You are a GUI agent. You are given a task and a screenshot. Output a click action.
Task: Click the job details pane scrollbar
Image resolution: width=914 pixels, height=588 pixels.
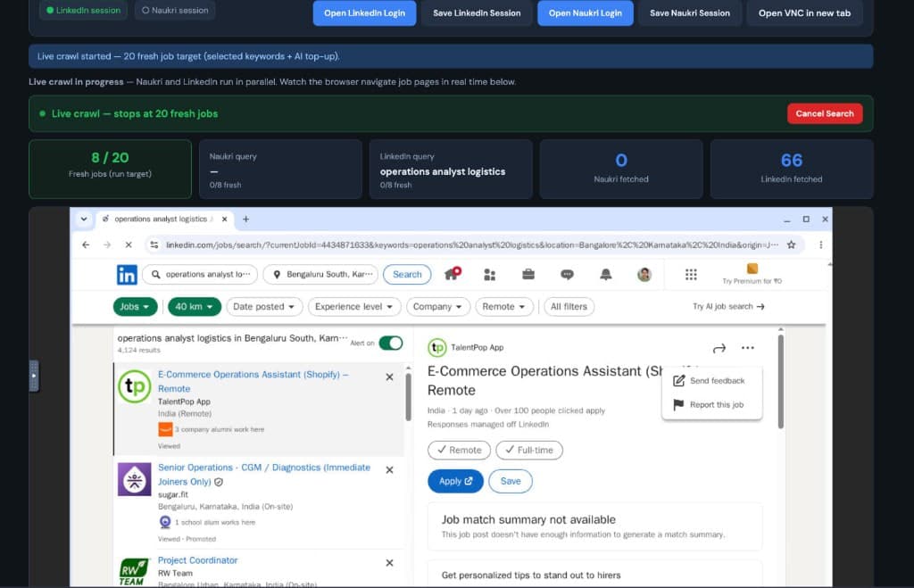coord(780,382)
